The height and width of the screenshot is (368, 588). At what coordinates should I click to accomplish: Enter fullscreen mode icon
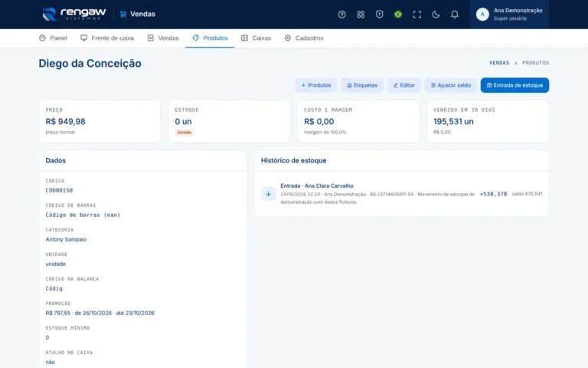tap(416, 15)
